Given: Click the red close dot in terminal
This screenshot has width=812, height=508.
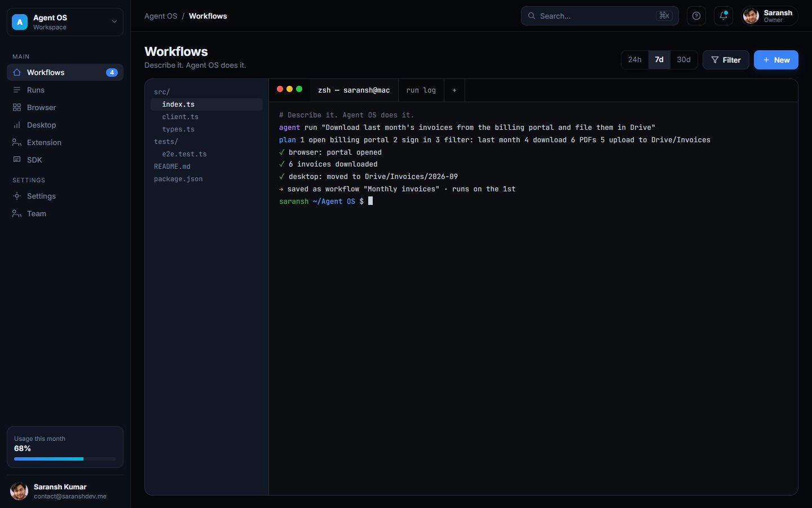Looking at the screenshot, I should click(x=280, y=89).
